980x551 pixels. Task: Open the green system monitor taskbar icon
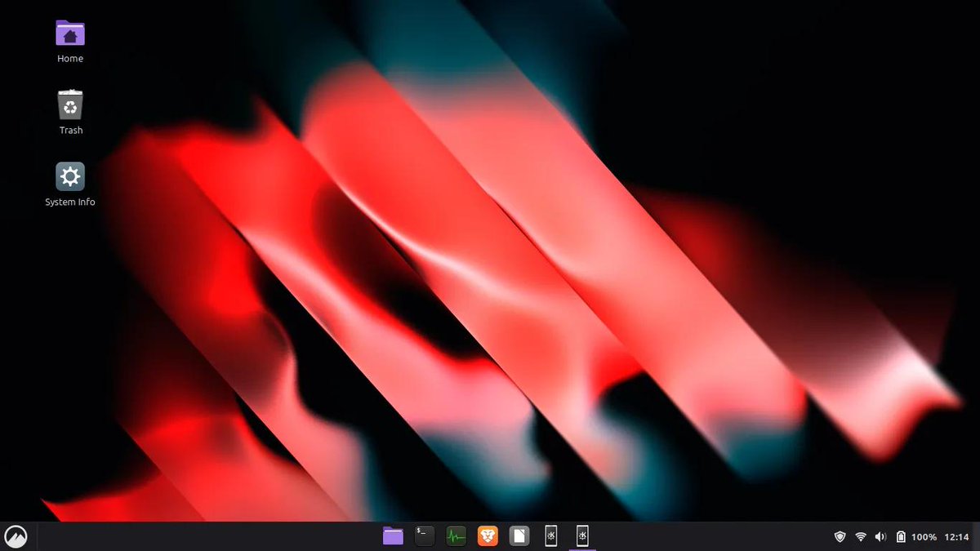point(456,536)
